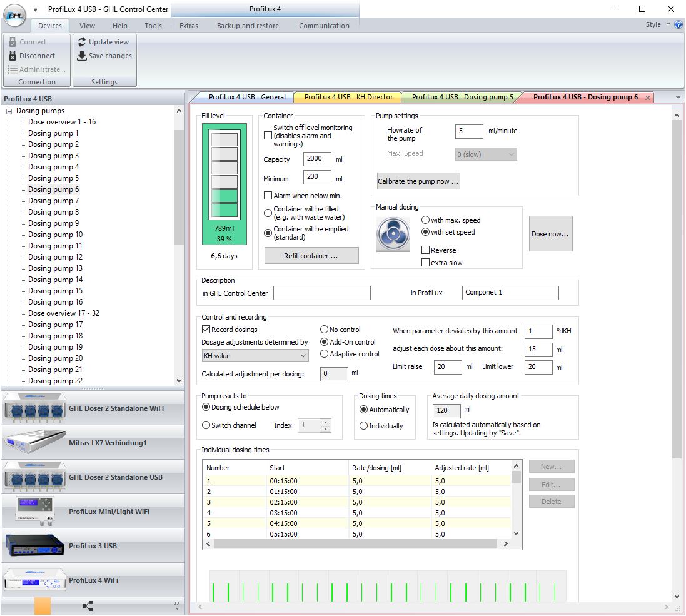Open the Backup and restore ribbon tab
Viewport: 686px width, 616px height.
[x=248, y=26]
